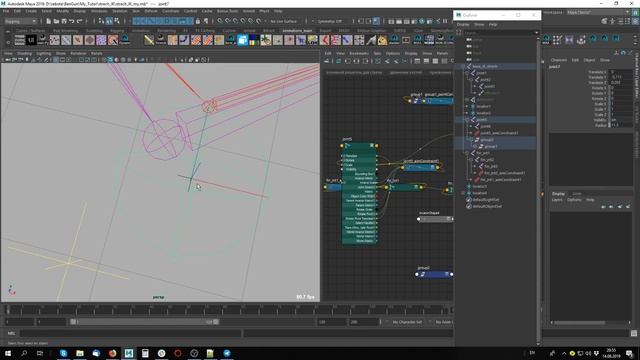This screenshot has height=360, width=640.
Task: Switch to Rigging shelf tab
Action: pyautogui.click(x=117, y=31)
